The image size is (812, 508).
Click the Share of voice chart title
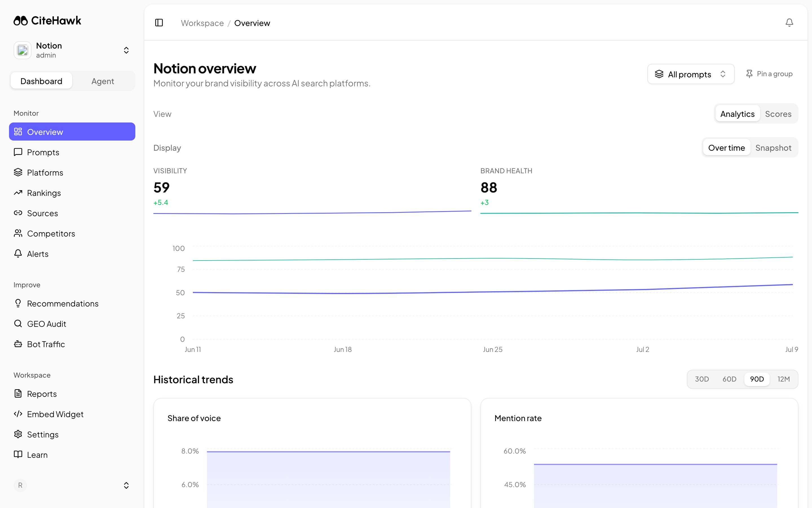point(194,418)
